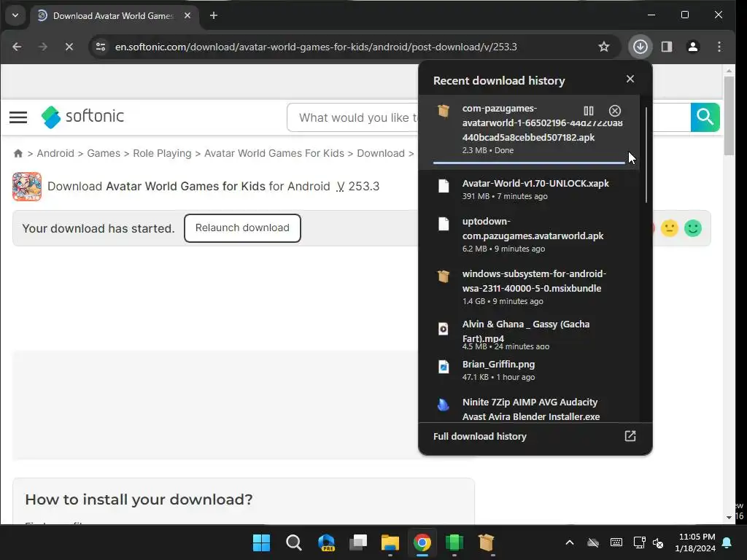The image size is (747, 560).
Task: View site information icon in address bar
Action: point(101,47)
